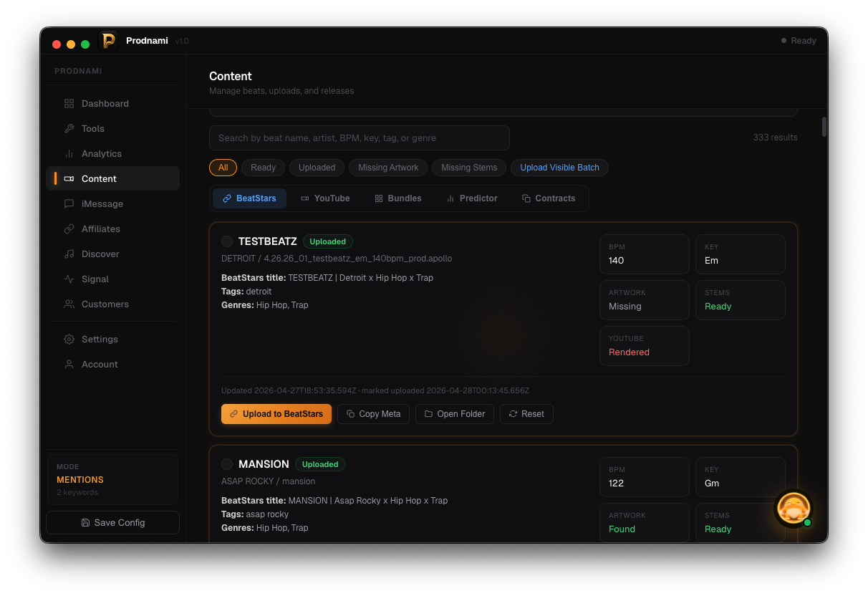Click the TESTBEATZ YouTube Rendered status
The height and width of the screenshot is (596, 868).
click(x=645, y=346)
